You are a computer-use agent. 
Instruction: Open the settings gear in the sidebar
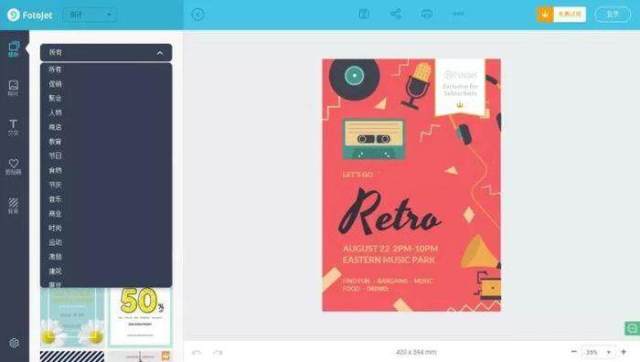click(x=14, y=343)
